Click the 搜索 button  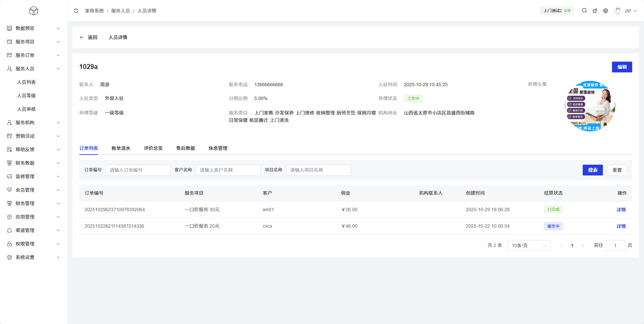[x=592, y=170]
